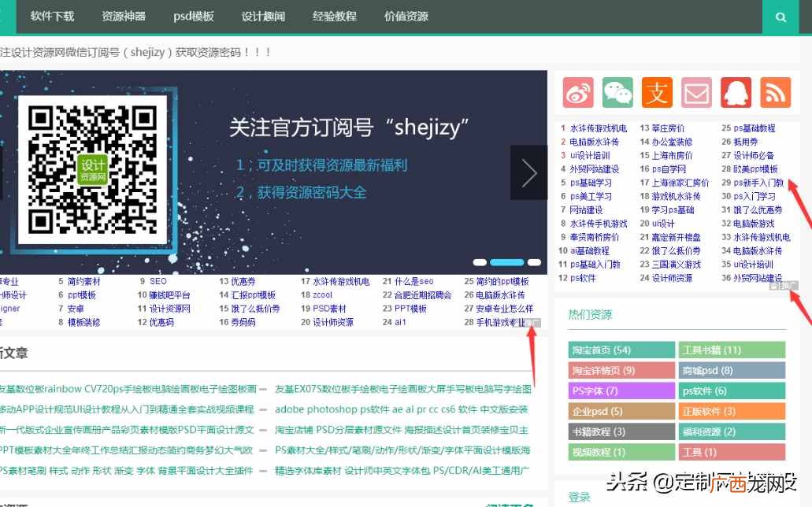Screen dimensions: 812x507
Task: Click the 企业psd (5) tag
Action: click(x=621, y=411)
